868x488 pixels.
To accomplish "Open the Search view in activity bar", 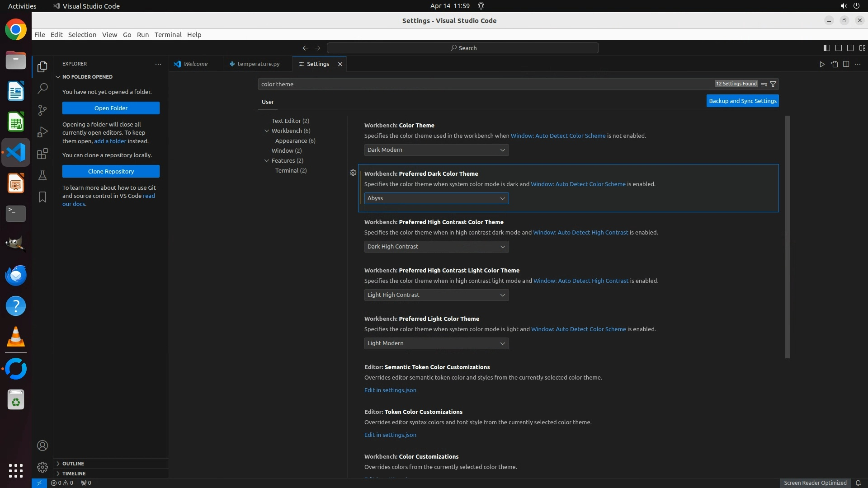I will tap(42, 88).
